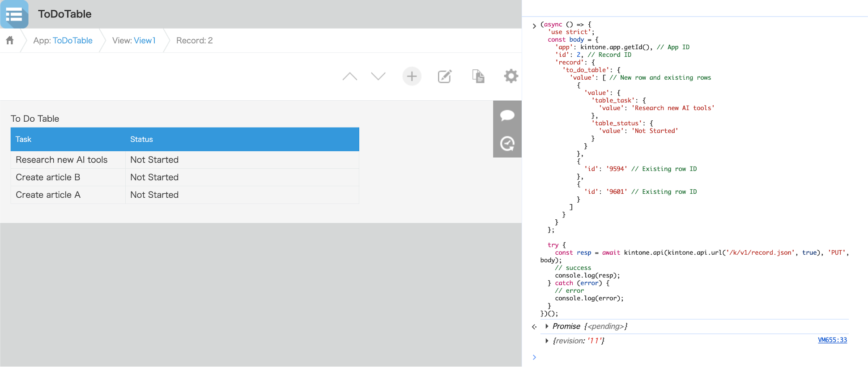
Task: Click the console return-value arrow icon
Action: [x=534, y=327]
